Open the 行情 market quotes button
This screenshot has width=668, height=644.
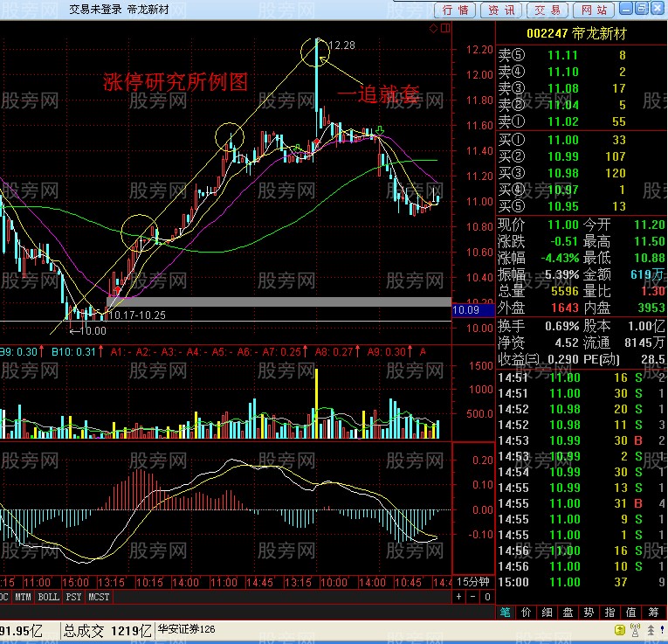[x=456, y=10]
